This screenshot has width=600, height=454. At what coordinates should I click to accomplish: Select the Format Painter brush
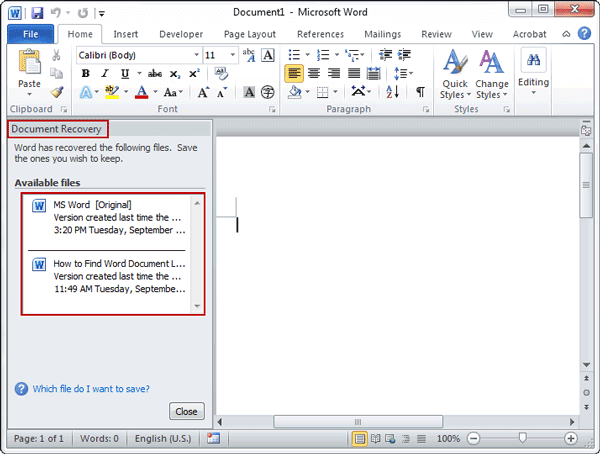[x=57, y=92]
